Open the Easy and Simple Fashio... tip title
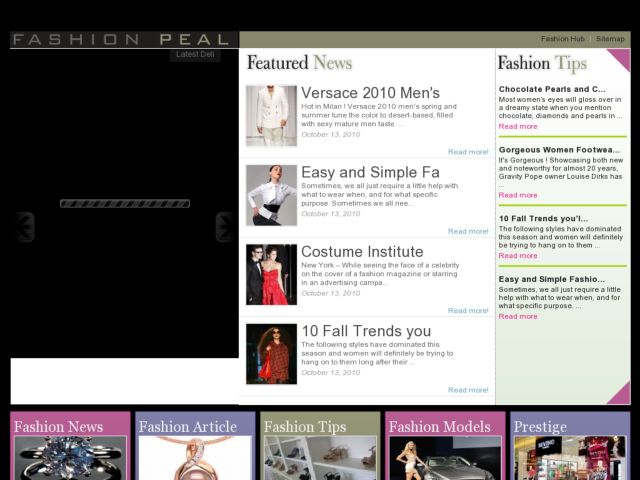 pyautogui.click(x=551, y=279)
